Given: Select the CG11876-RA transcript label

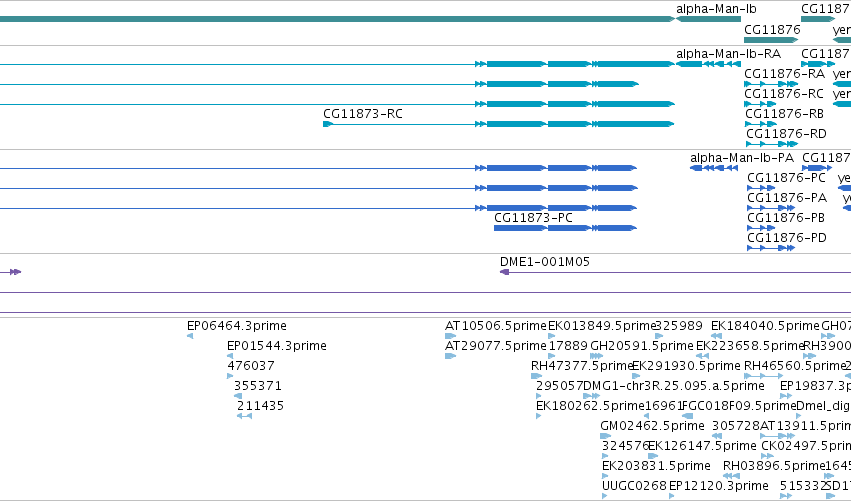Looking at the screenshot, I should pos(784,74).
